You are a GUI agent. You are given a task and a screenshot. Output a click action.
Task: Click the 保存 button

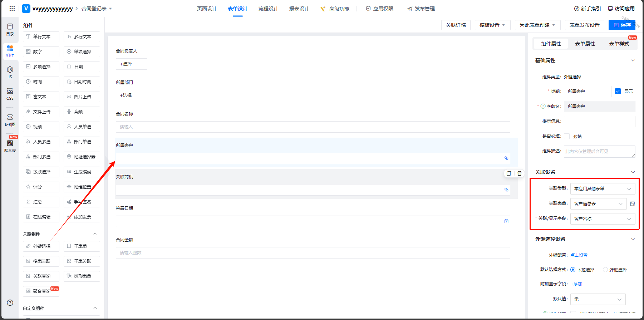622,25
